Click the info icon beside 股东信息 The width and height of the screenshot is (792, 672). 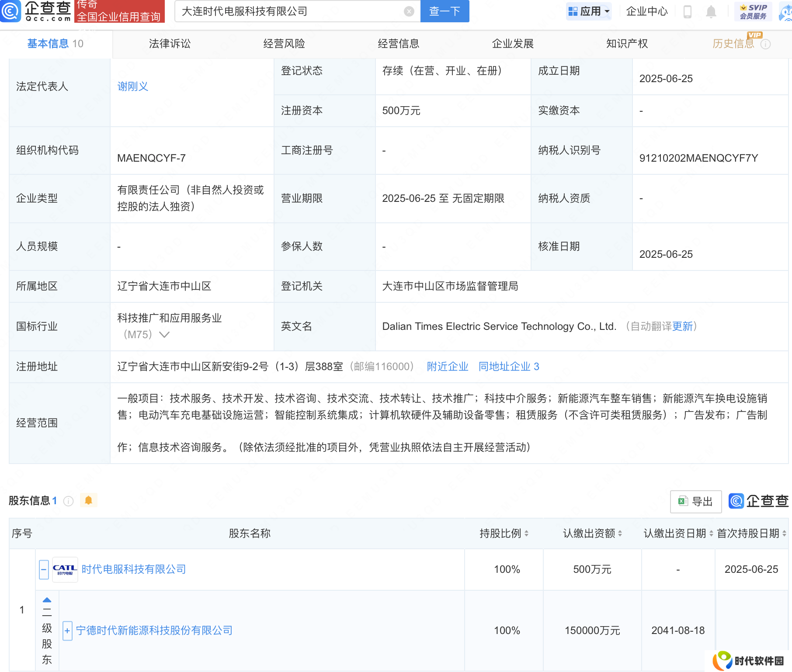pyautogui.click(x=68, y=501)
